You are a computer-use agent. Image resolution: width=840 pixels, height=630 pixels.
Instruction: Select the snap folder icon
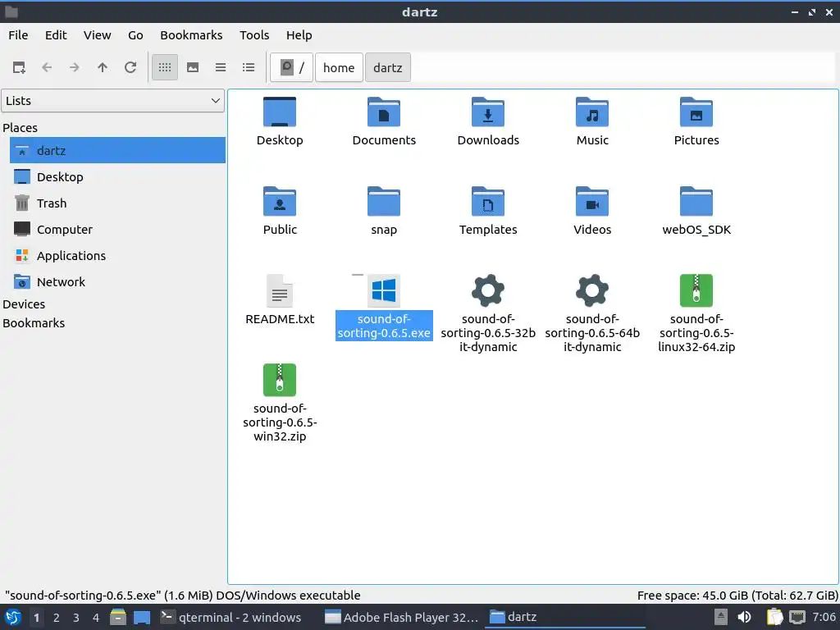(384, 211)
